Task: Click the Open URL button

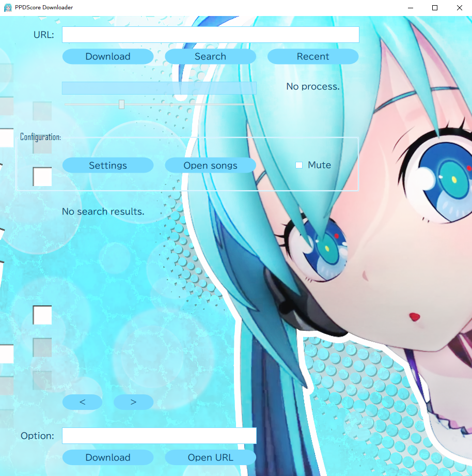Action: coord(210,457)
